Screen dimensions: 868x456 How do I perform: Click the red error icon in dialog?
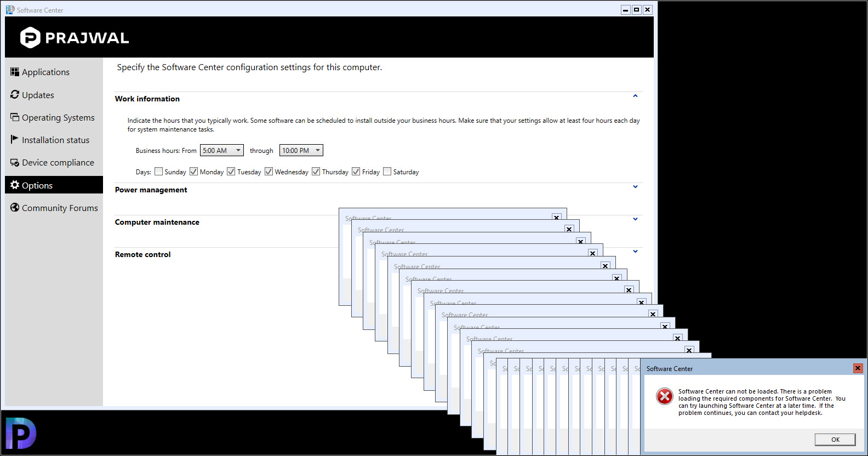665,396
